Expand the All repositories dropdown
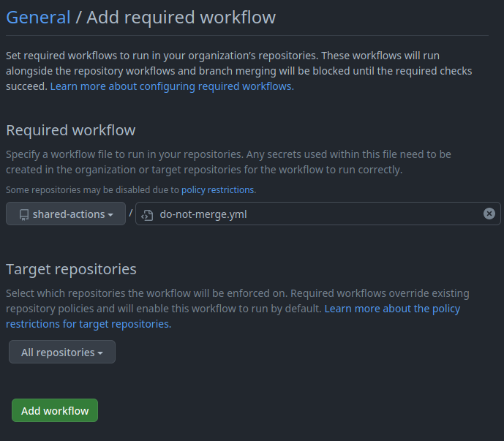 [x=62, y=352]
